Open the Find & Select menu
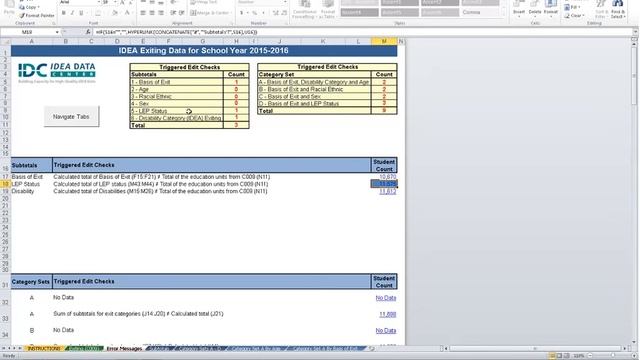The height and width of the screenshot is (360, 640). 618,10
